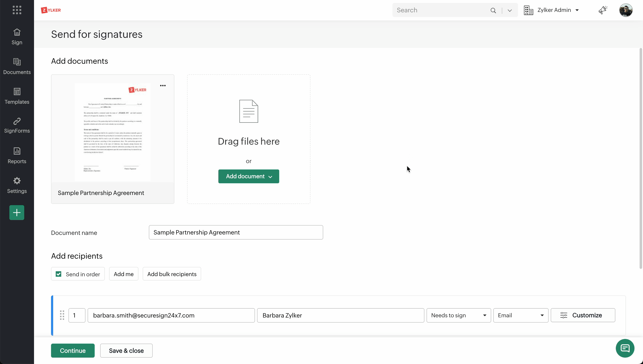Open the apps grid launcher icon
Image resolution: width=643 pixels, height=364 pixels.
[17, 10]
